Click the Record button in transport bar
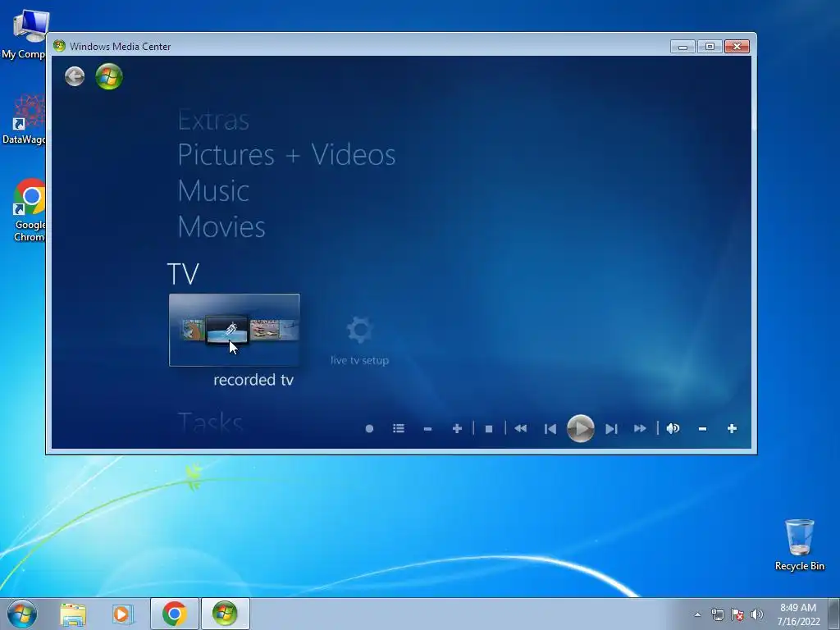The height and width of the screenshot is (630, 840). pos(369,428)
